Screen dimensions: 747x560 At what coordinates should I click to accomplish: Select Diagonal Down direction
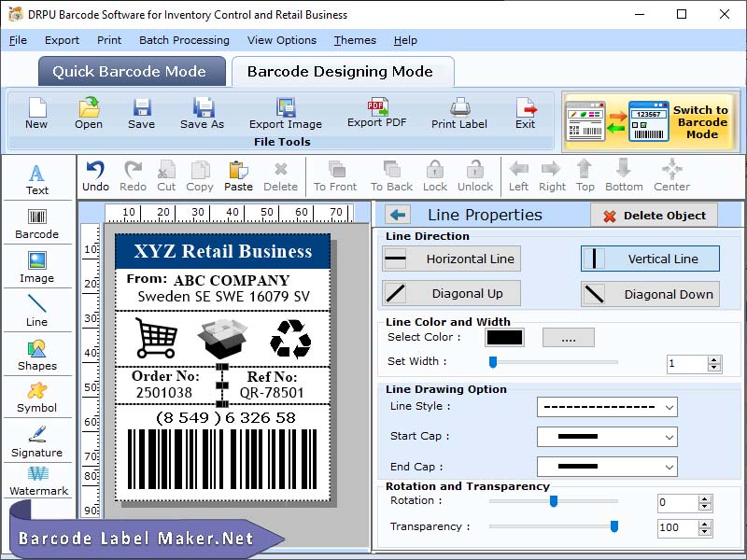click(x=650, y=294)
